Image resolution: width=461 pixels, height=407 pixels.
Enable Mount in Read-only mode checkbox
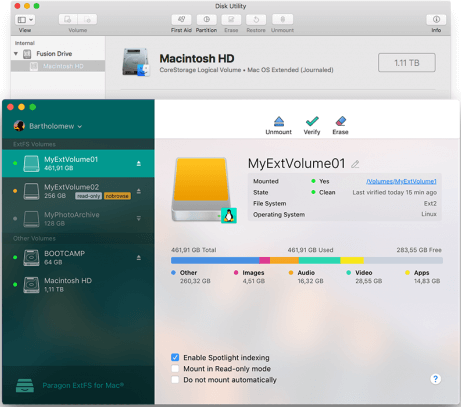[175, 369]
